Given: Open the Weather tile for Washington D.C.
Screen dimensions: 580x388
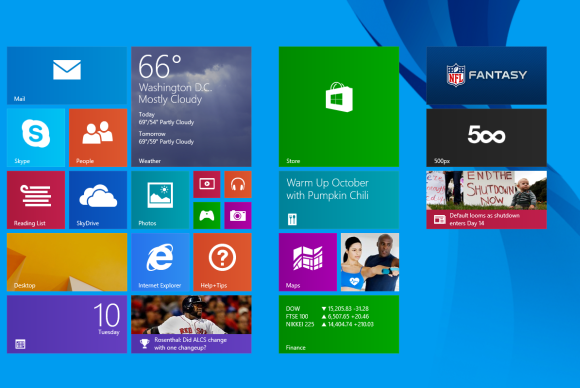Looking at the screenshot, I should tap(191, 107).
